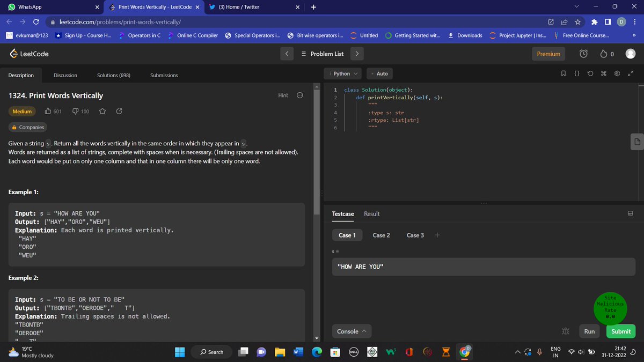Collapse the testcase panel via layout icon
Screen dimensions: 644x362
tap(631, 213)
